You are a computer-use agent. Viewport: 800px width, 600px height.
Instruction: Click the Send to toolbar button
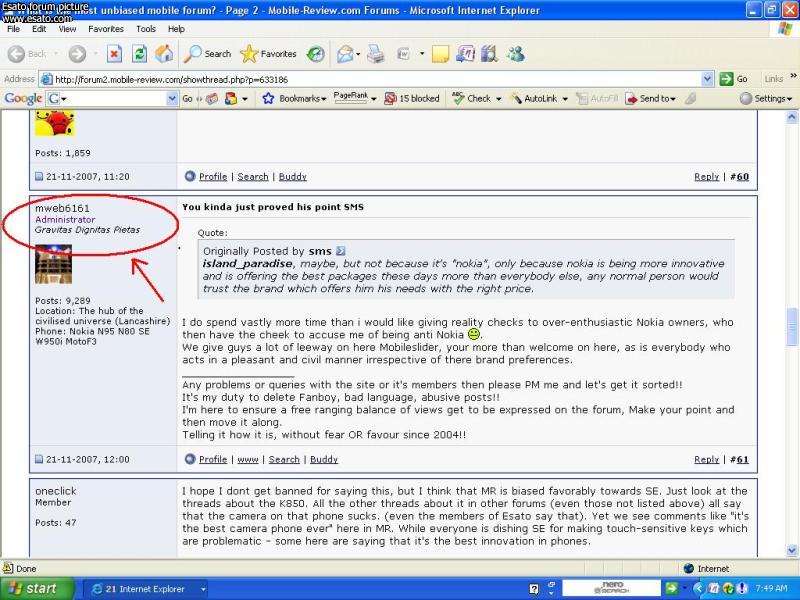651,98
